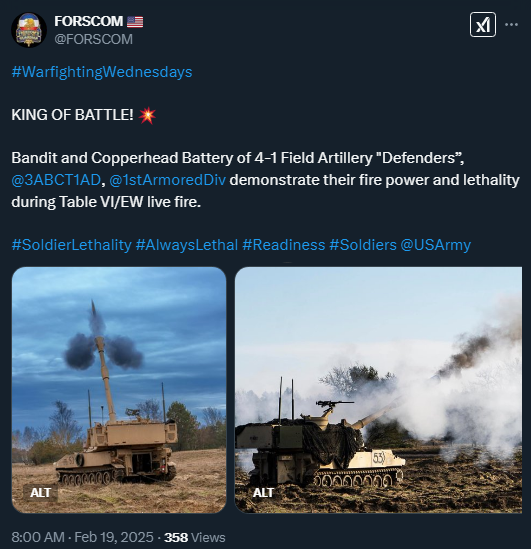Viewport: 531px width, 549px height.
Task: Show ALT text on left photo
Action: tap(41, 493)
